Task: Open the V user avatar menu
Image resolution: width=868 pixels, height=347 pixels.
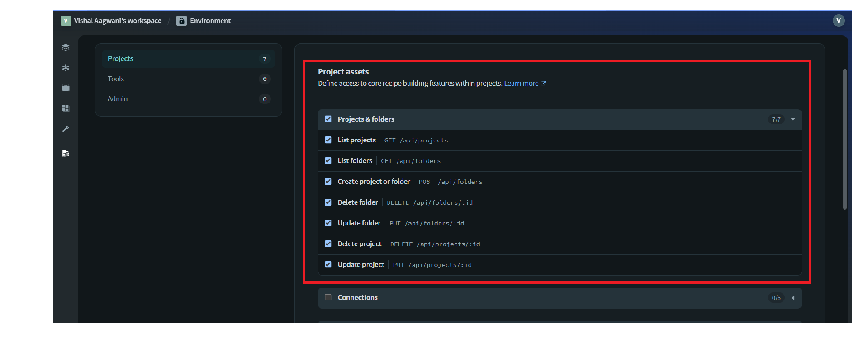Action: pyautogui.click(x=838, y=21)
